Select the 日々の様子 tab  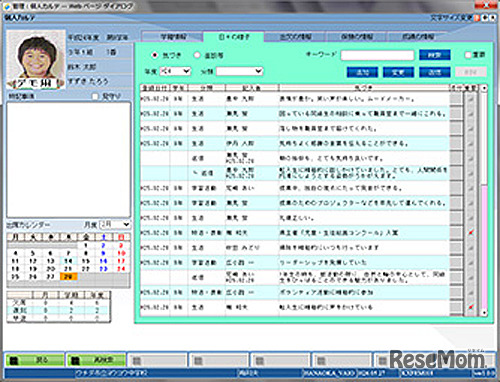pos(234,37)
